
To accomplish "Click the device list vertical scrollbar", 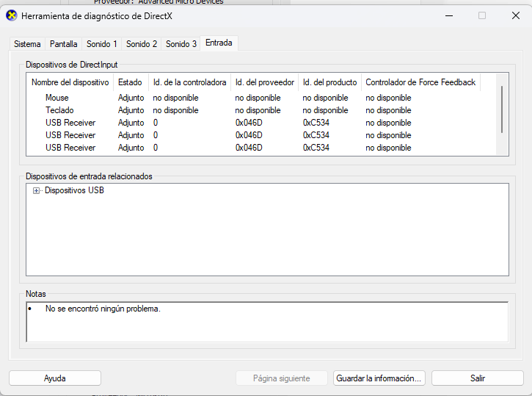I will 502,109.
